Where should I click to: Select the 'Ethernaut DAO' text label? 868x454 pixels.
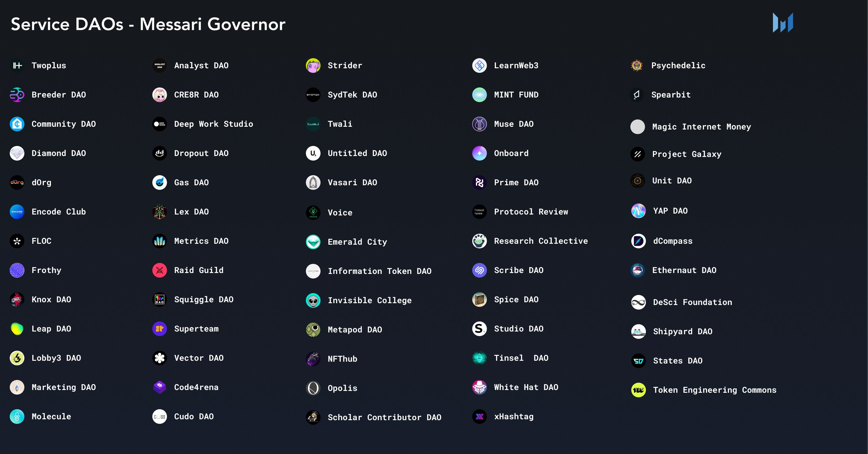(x=684, y=270)
